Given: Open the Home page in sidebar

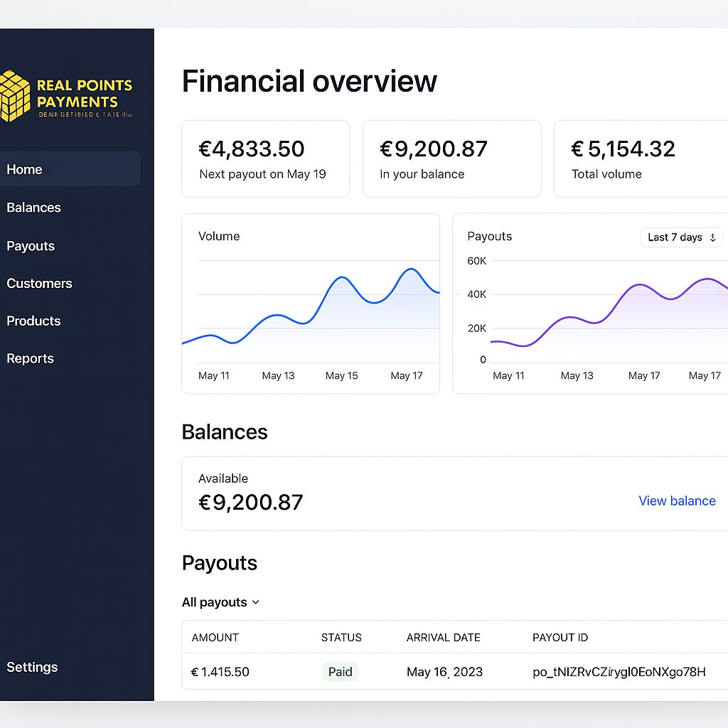Looking at the screenshot, I should (70, 169).
